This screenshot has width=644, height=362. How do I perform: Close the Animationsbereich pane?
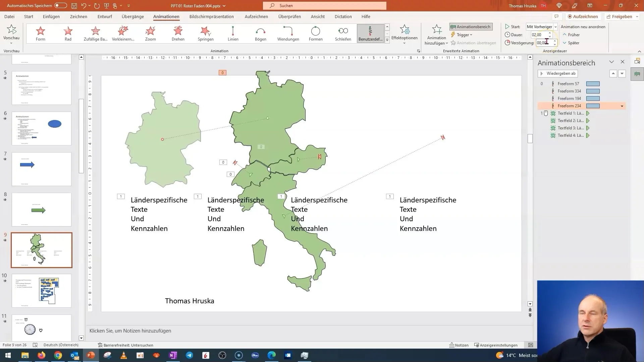point(623,62)
